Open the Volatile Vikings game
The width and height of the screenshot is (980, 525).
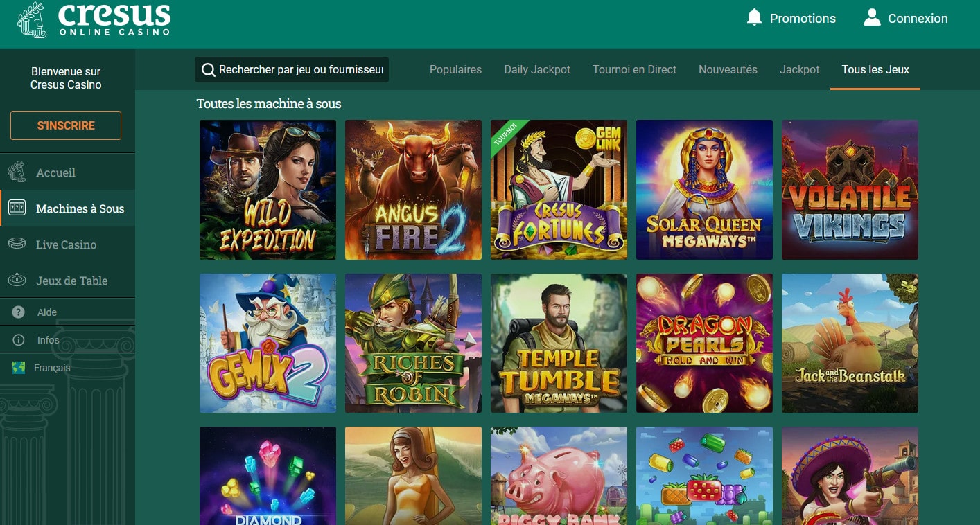click(x=850, y=190)
